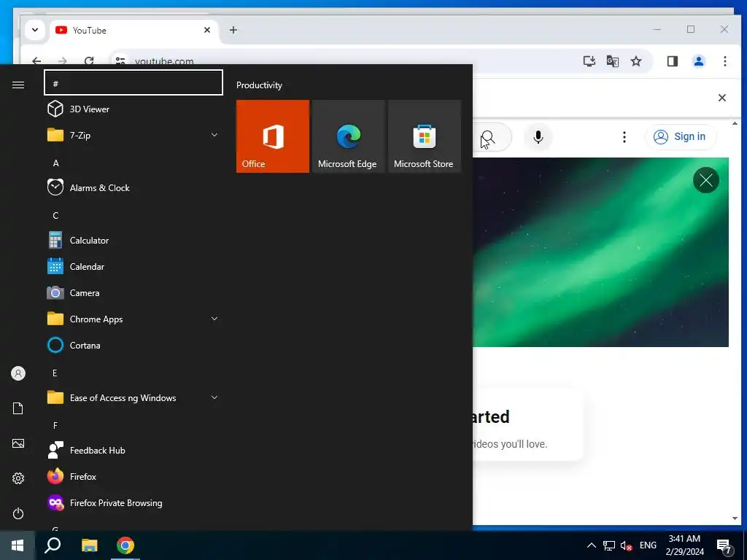Open 3D Viewer from the app list

(133, 109)
